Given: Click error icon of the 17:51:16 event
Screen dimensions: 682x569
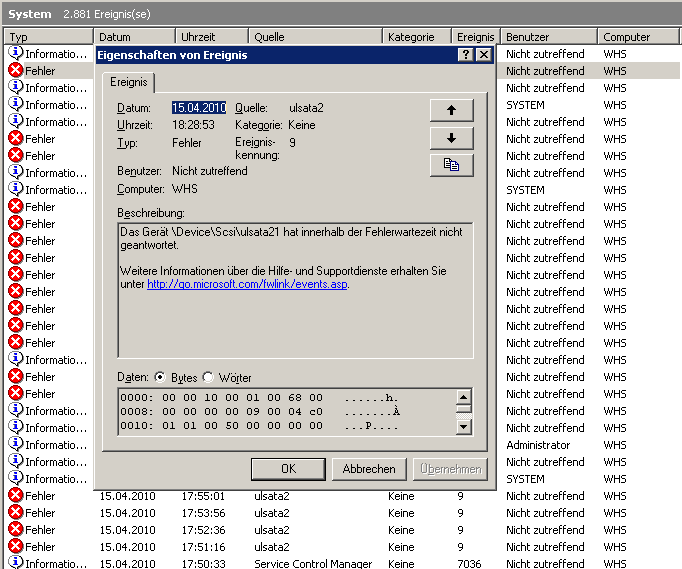Looking at the screenshot, I should tap(16, 546).
